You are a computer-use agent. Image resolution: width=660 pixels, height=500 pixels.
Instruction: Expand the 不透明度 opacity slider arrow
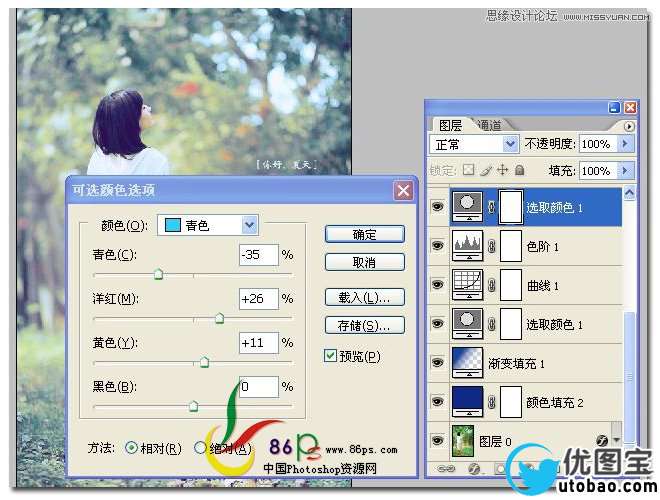pyautogui.click(x=626, y=145)
